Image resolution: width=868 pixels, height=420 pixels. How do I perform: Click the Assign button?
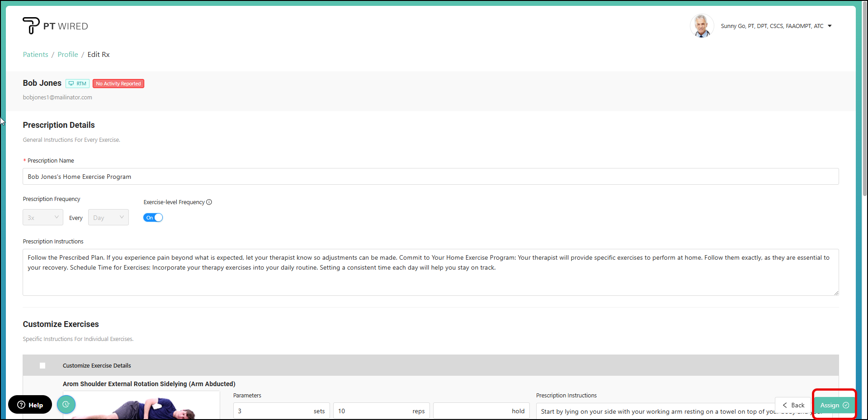(834, 405)
